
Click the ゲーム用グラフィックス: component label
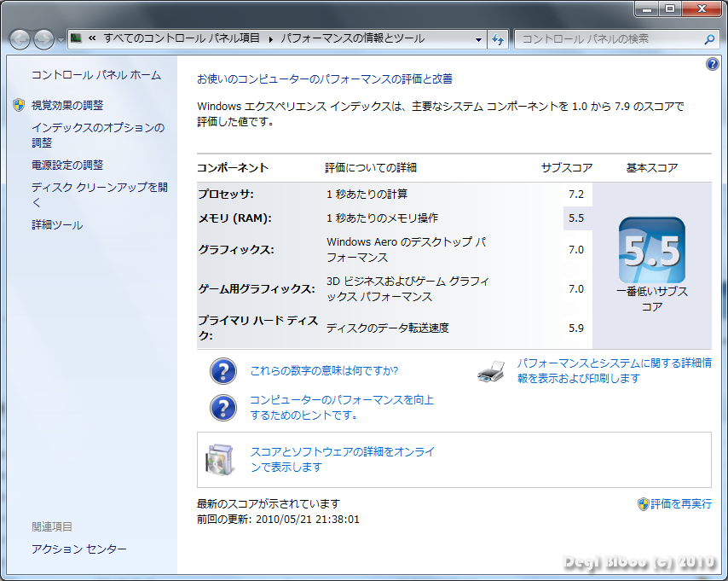257,288
